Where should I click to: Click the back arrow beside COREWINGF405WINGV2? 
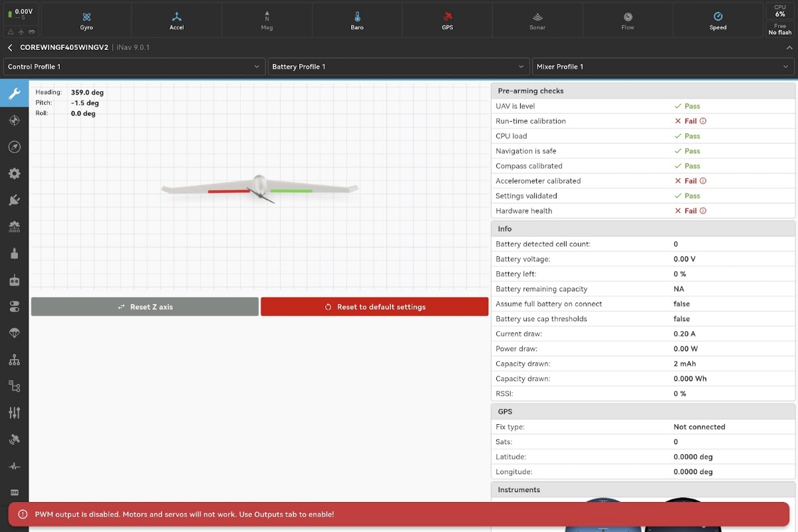(x=10, y=48)
